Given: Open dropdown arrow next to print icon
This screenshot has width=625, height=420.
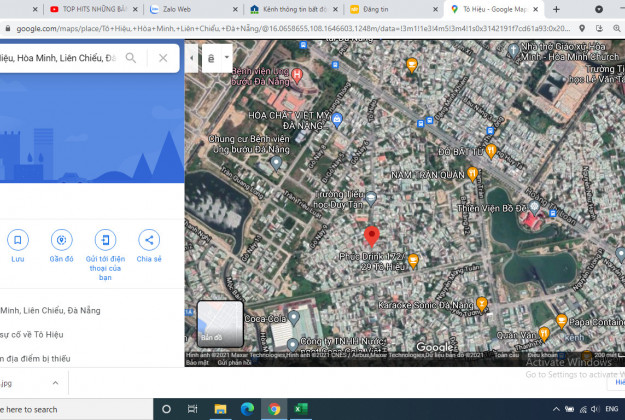Looking at the screenshot, I should tap(226, 57).
